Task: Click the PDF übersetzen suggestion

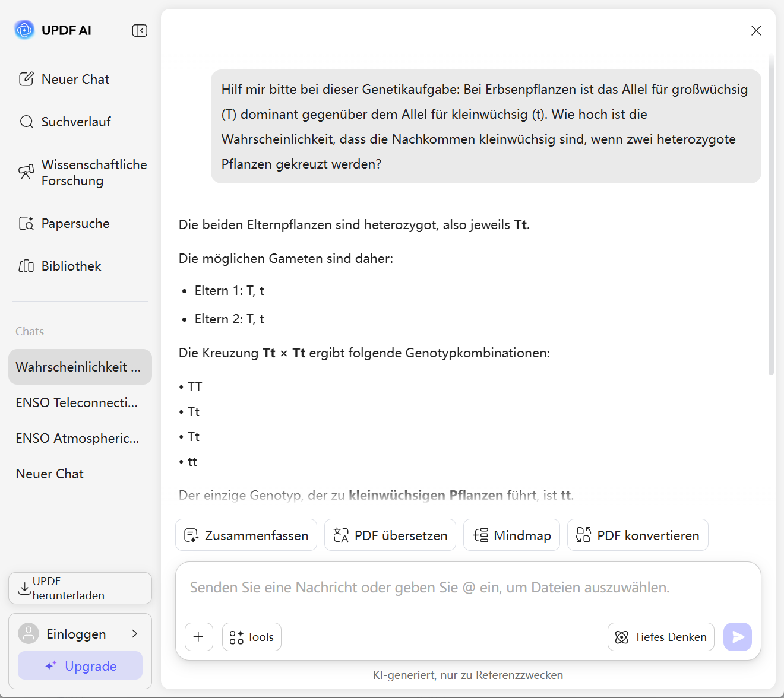Action: (x=390, y=535)
